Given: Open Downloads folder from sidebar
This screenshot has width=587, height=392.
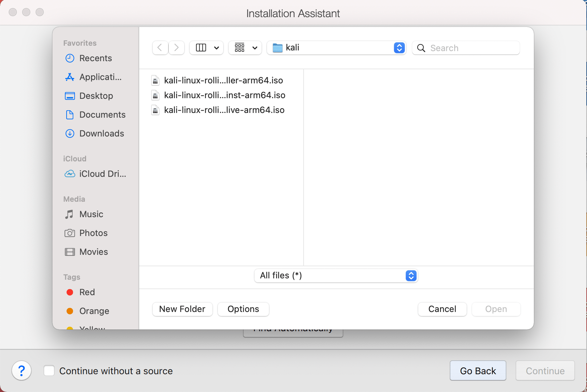Looking at the screenshot, I should 101,133.
